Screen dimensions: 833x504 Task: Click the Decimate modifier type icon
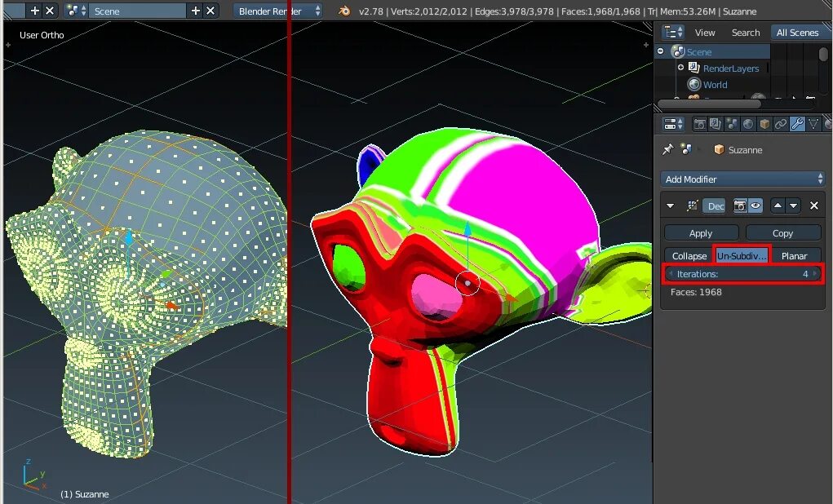click(692, 206)
